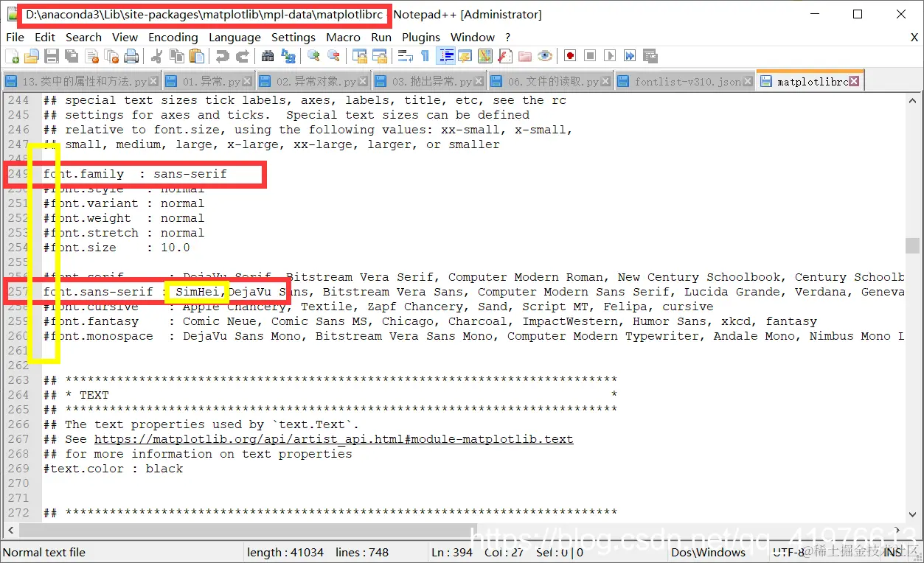Image resolution: width=924 pixels, height=563 pixels.
Task: Open the ? help menu
Action: [507, 37]
